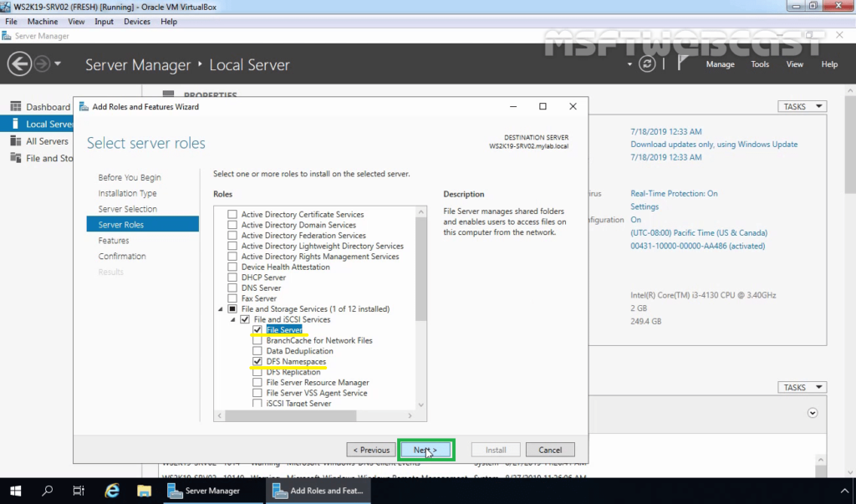Uncheck the DFS Namespaces checkbox
The image size is (856, 504).
pyautogui.click(x=257, y=361)
